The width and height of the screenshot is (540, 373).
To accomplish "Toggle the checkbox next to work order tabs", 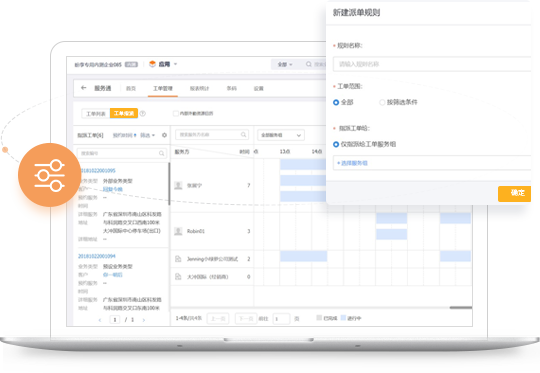I will tap(176, 113).
